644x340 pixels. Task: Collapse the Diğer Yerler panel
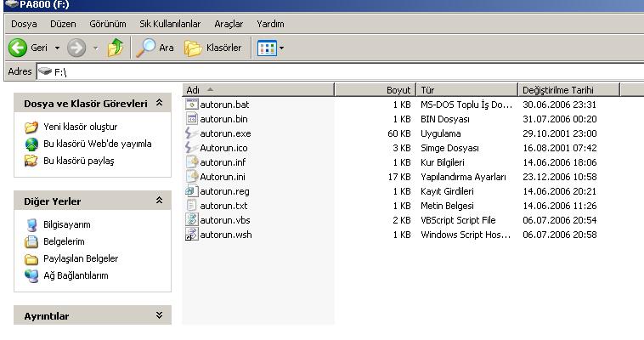click(159, 201)
